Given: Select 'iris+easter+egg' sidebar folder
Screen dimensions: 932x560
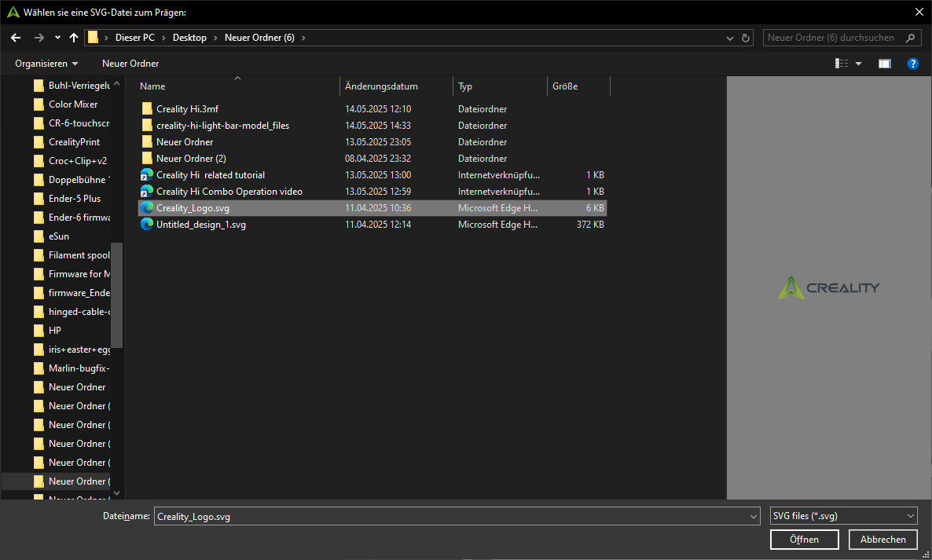Looking at the screenshot, I should point(72,350).
